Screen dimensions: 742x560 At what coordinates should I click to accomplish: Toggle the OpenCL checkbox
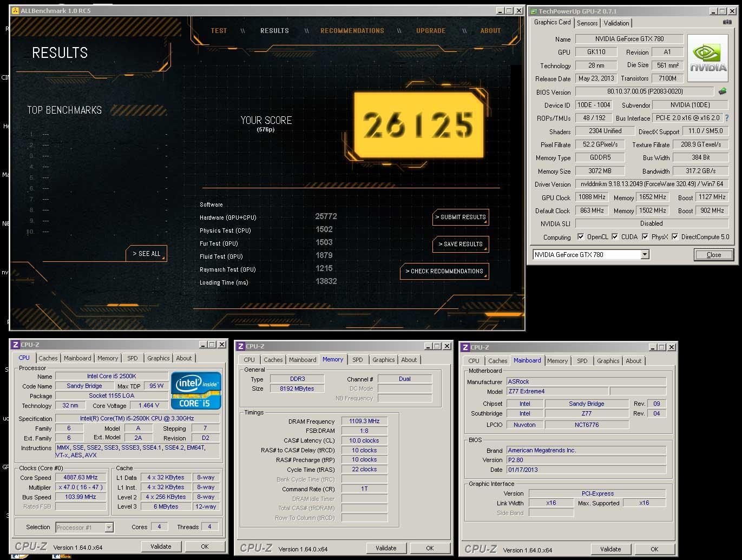(581, 236)
